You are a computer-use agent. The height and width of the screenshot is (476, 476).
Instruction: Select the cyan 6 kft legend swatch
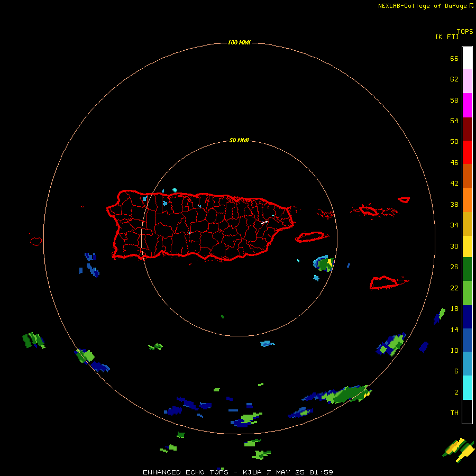(x=467, y=388)
